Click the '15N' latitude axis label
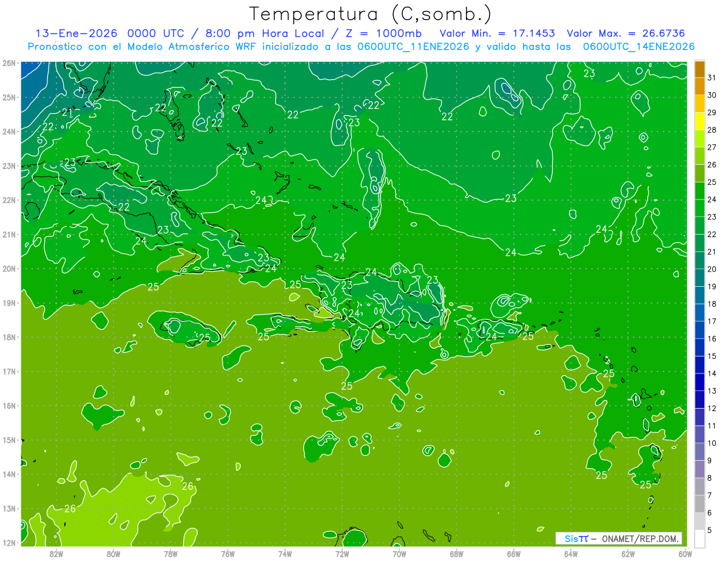This screenshot has width=728, height=562. click(x=9, y=440)
